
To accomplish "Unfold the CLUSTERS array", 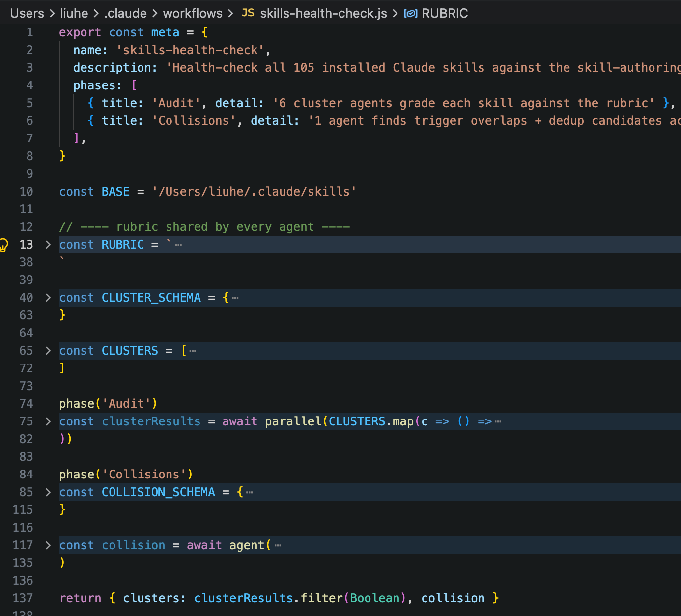I will pyautogui.click(x=48, y=351).
